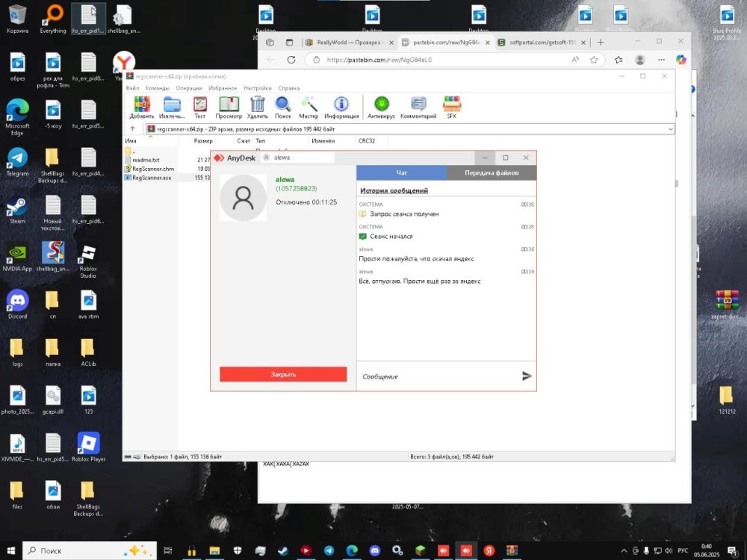The width and height of the screenshot is (747, 560).
Task: Click the Windows Start button
Action: (x=11, y=550)
